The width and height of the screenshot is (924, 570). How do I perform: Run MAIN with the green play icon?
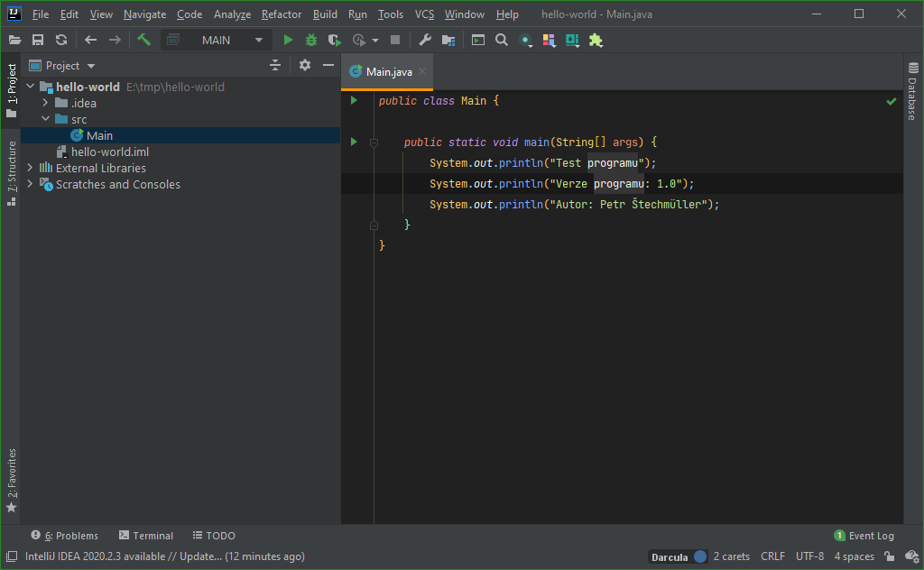tap(288, 40)
